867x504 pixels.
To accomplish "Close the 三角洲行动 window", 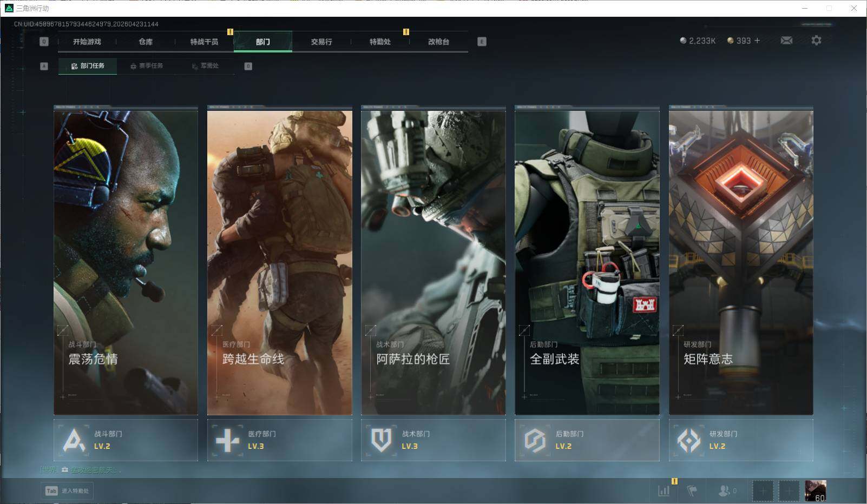I will 853,8.
